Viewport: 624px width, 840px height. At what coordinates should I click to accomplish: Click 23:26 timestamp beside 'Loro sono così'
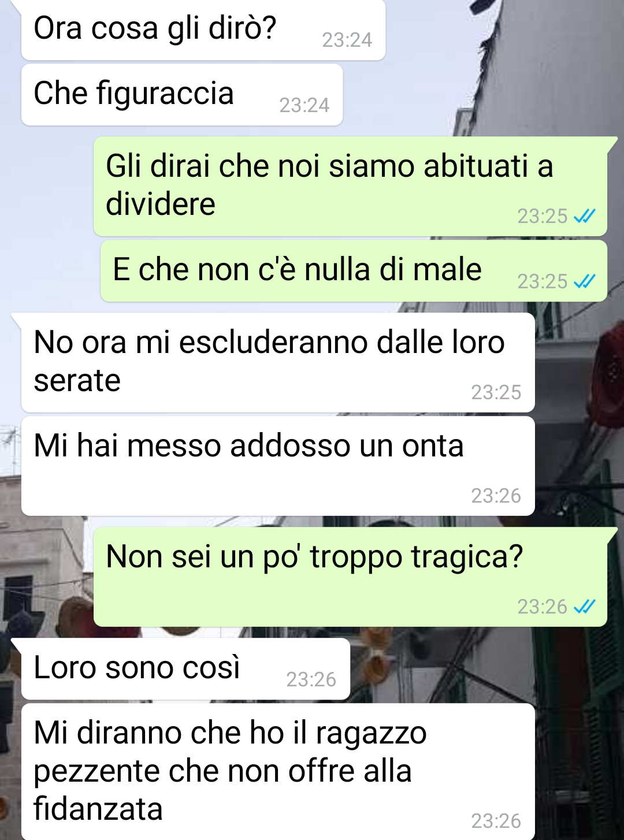point(311,679)
